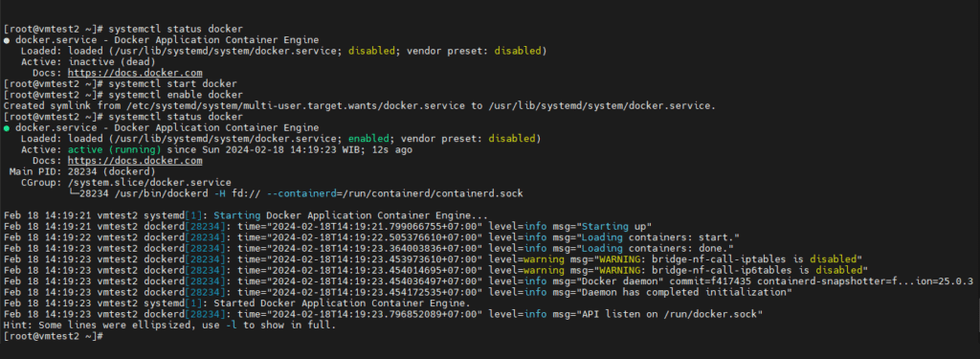This screenshot has width=980, height=359.
Task: Click the '/system.slice/docker.service' CGroup path
Action: [149, 183]
